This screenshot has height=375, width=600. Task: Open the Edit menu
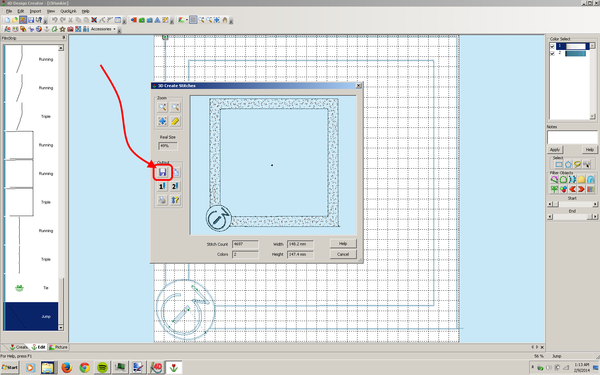click(21, 11)
